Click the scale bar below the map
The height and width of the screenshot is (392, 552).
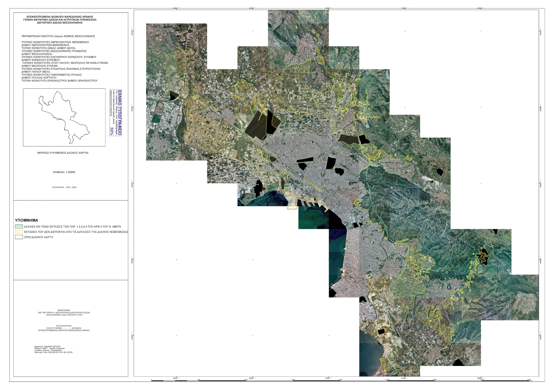pos(338,381)
